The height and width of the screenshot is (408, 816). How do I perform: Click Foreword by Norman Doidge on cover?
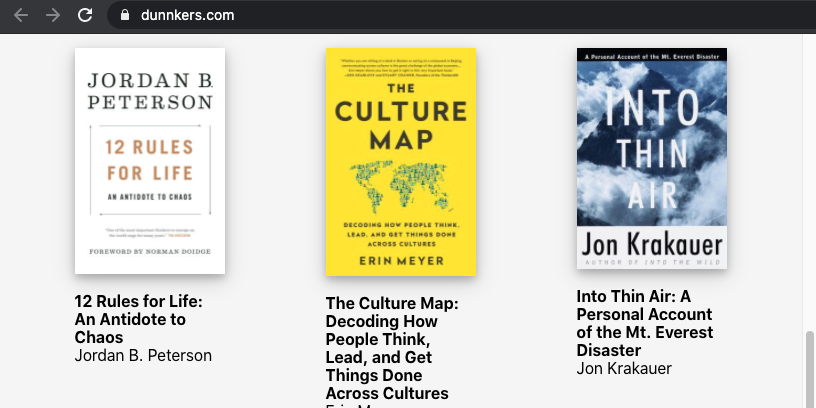[x=150, y=250]
